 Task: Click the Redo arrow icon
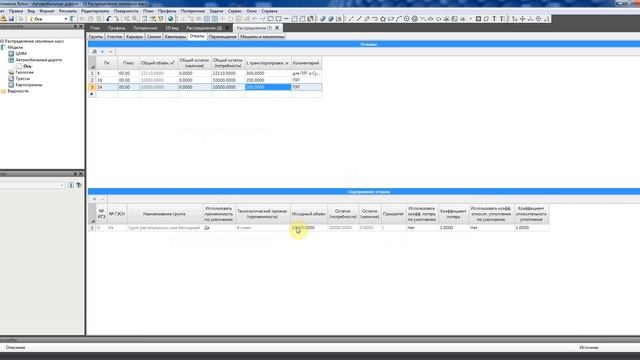(117, 19)
